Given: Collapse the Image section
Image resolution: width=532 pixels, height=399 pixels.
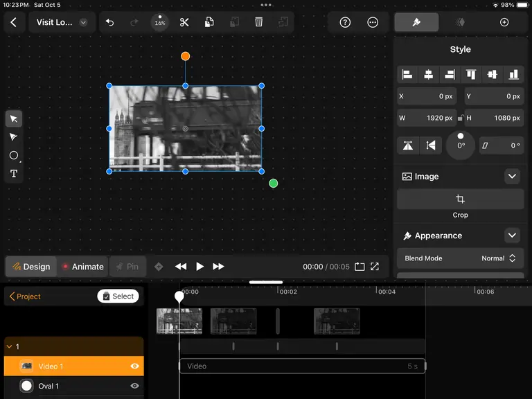Looking at the screenshot, I should click(512, 177).
